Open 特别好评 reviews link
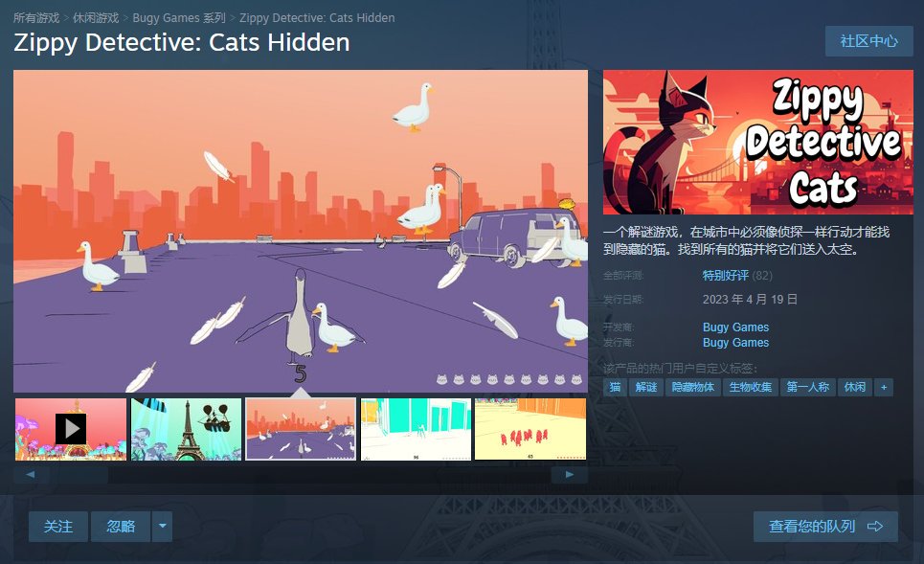The height and width of the screenshot is (564, 924). [x=726, y=275]
